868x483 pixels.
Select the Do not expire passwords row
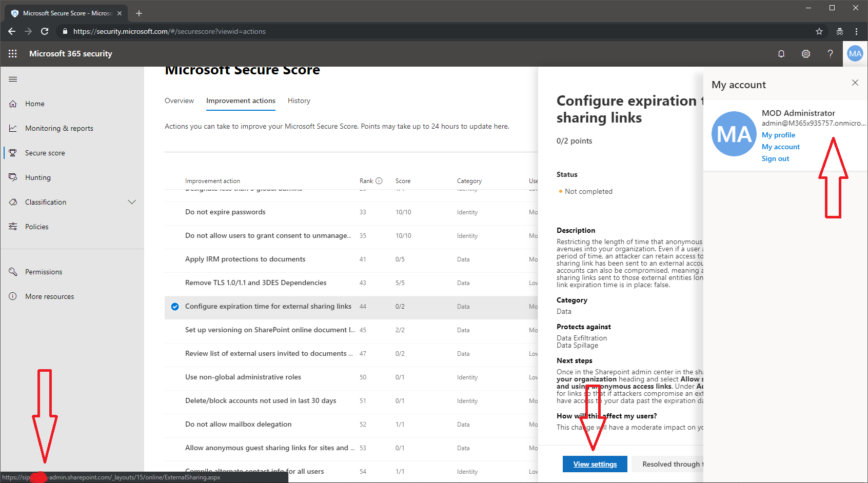point(351,212)
